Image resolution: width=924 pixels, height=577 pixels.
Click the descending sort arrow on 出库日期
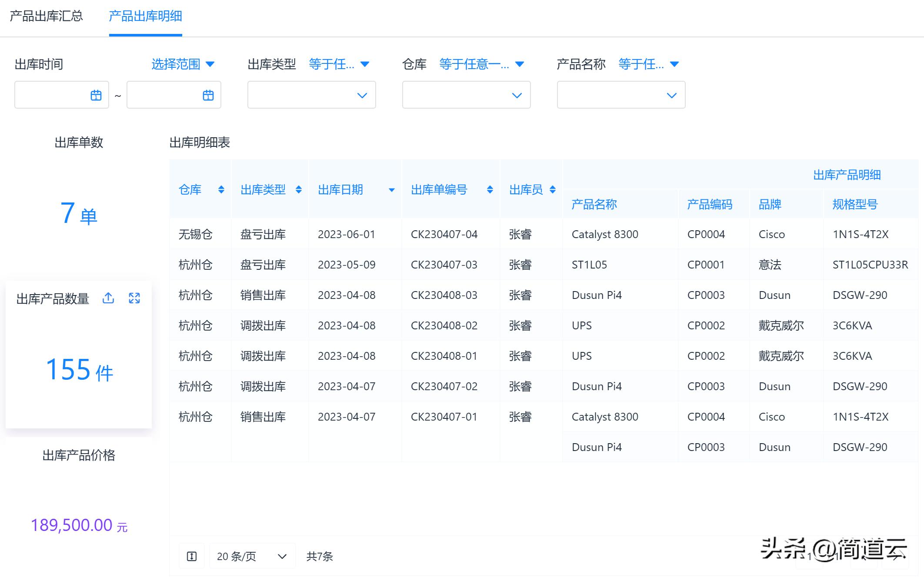392,190
